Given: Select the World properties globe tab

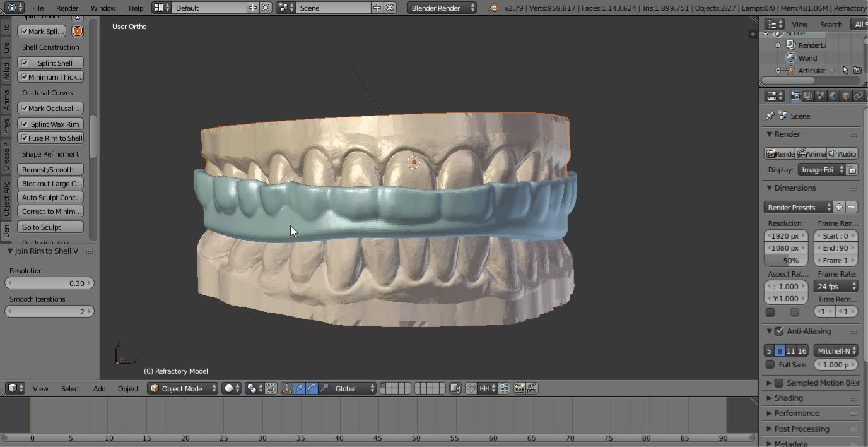Looking at the screenshot, I should [833, 96].
